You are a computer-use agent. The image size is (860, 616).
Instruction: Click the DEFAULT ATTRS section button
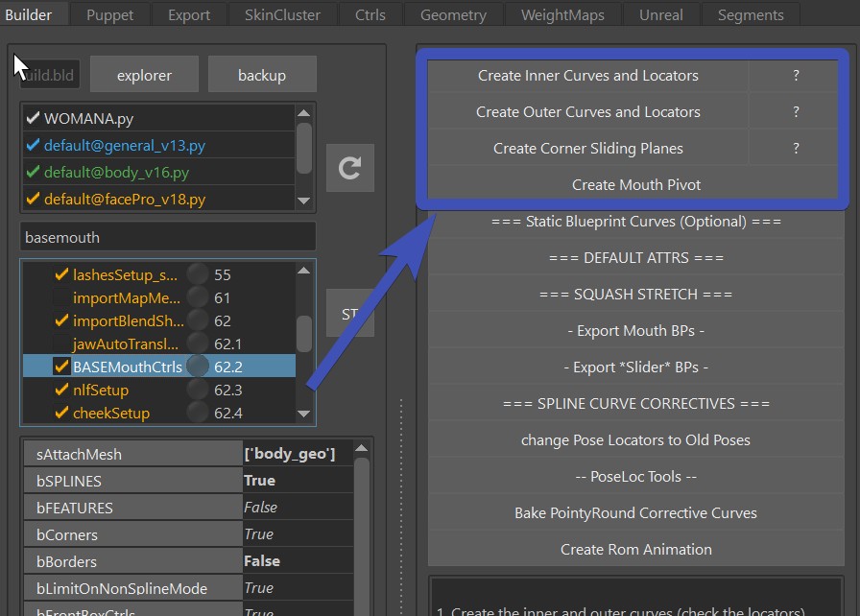point(635,257)
